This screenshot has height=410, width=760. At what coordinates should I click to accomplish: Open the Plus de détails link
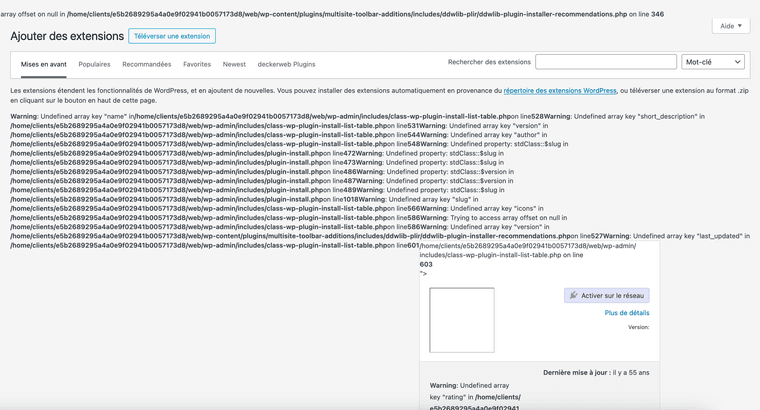626,313
